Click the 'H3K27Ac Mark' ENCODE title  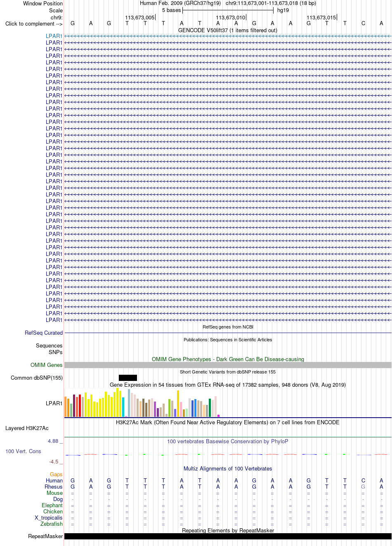228,422
